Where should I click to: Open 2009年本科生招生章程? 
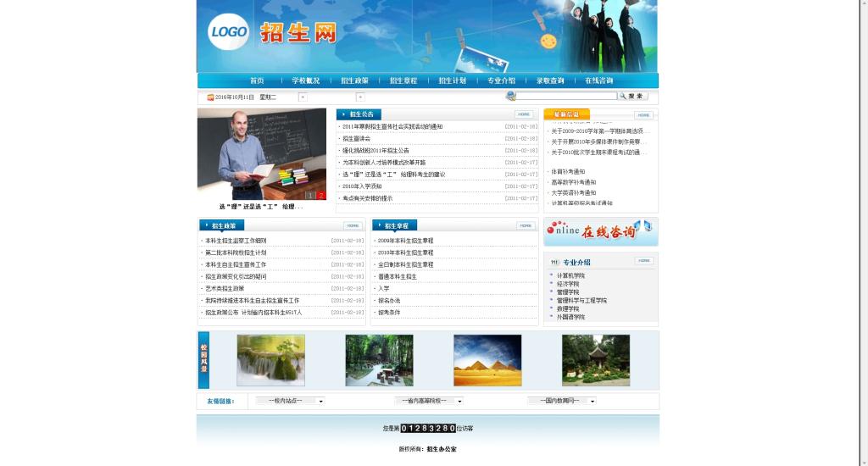tap(406, 241)
